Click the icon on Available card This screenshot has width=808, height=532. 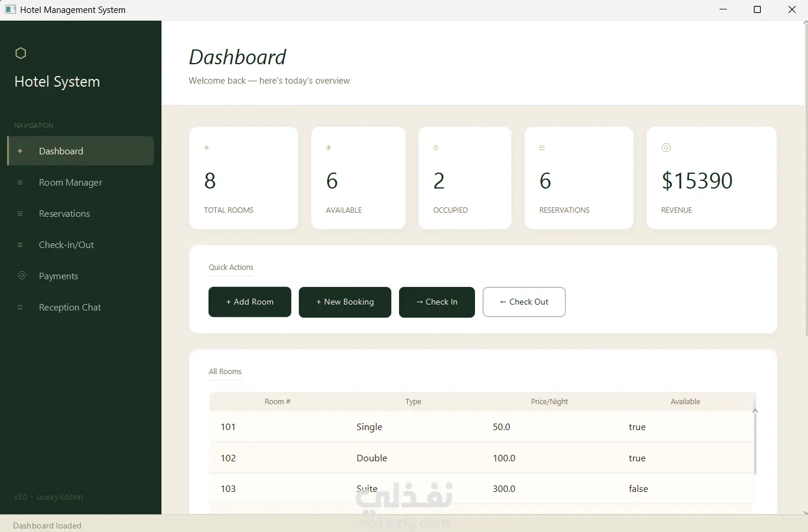click(328, 147)
